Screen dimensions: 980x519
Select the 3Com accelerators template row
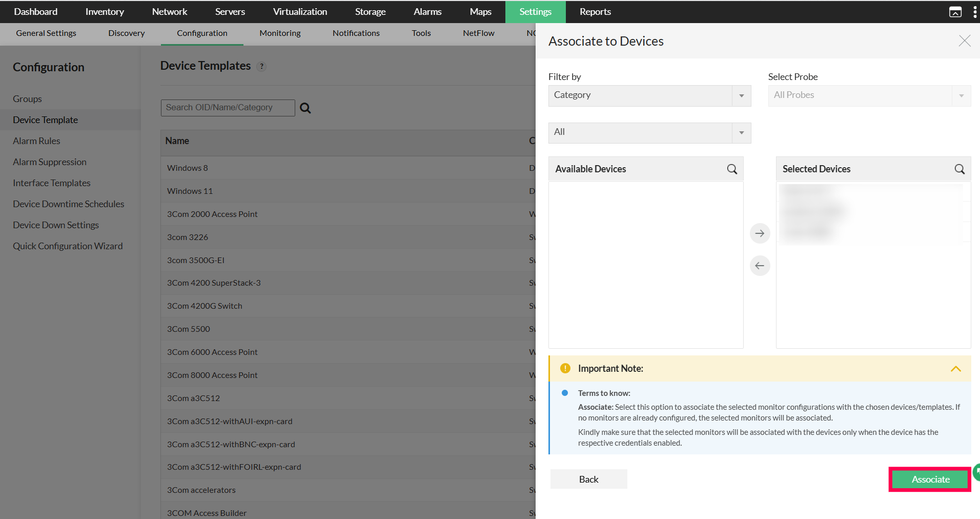(x=348, y=490)
